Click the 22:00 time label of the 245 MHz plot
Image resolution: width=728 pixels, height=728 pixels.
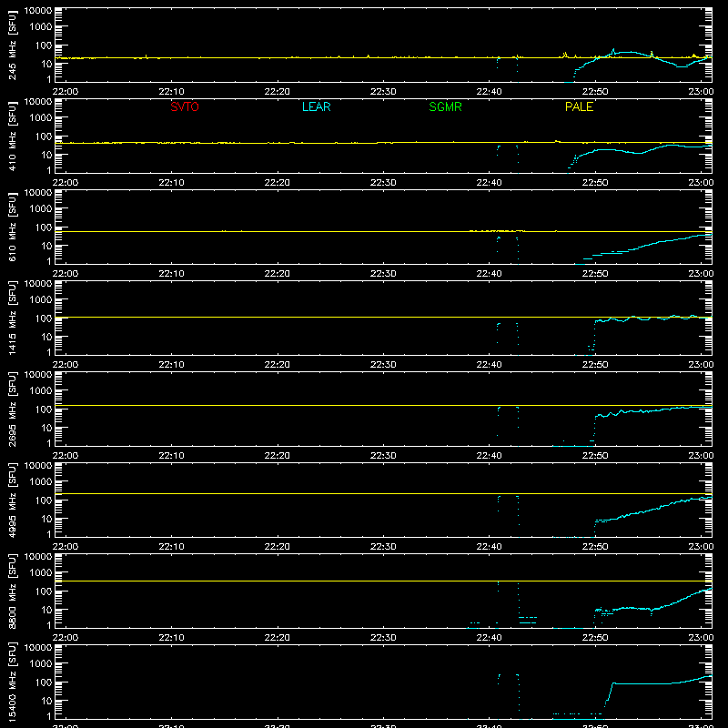pos(66,92)
